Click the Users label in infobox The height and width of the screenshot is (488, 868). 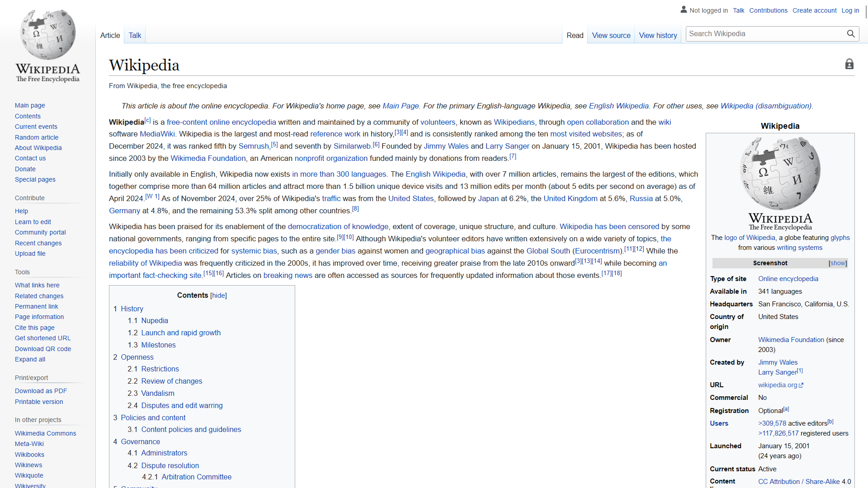[x=719, y=423]
